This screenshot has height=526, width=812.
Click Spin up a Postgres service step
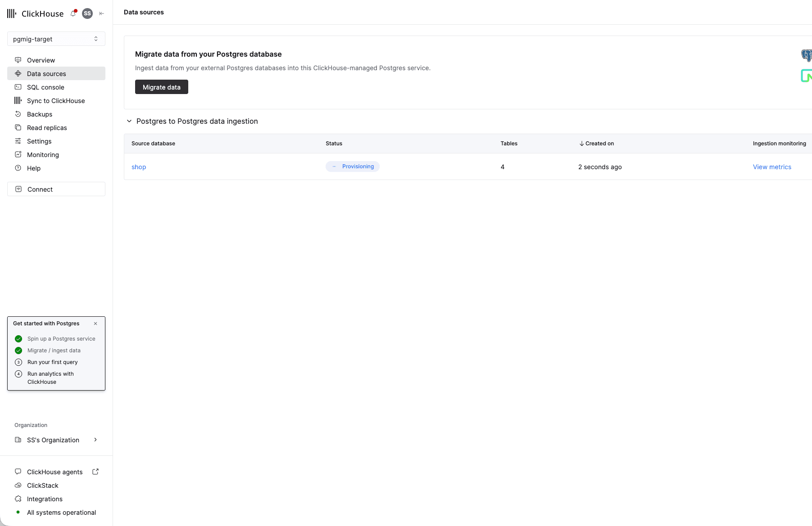click(61, 339)
